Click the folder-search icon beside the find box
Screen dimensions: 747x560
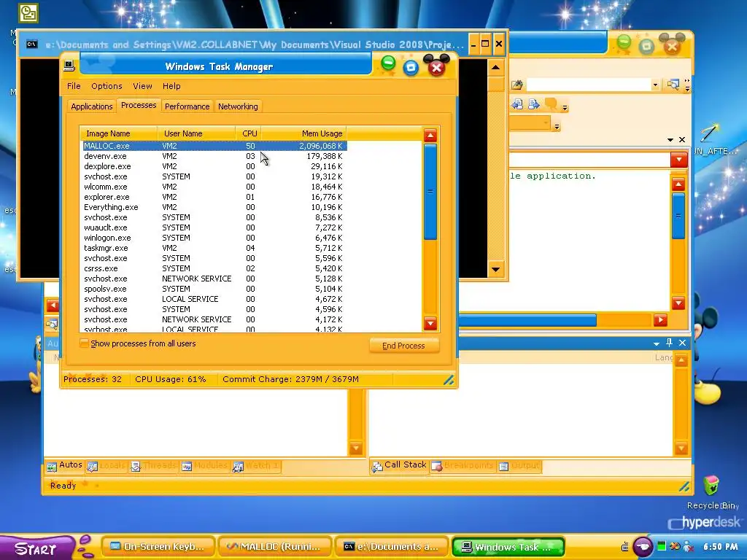(517, 85)
